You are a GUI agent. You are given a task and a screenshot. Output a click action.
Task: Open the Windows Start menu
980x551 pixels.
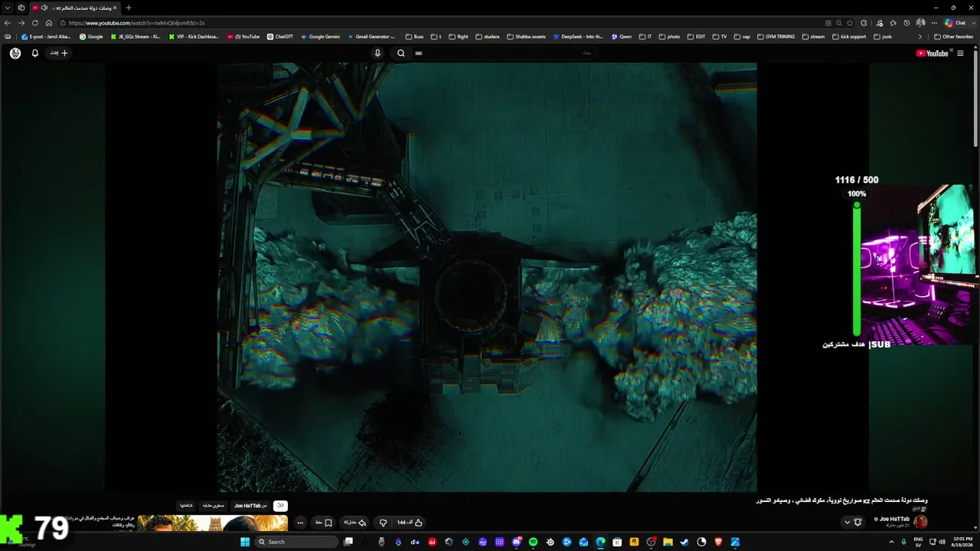click(x=245, y=542)
